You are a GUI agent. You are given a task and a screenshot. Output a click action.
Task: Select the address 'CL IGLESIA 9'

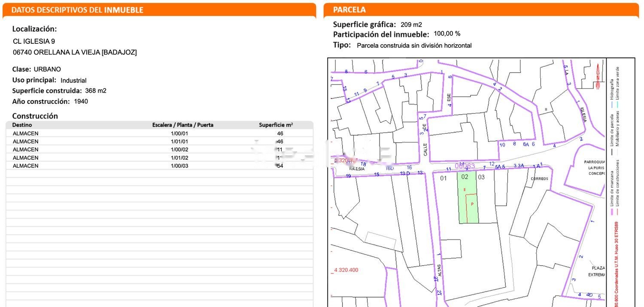[x=34, y=41]
